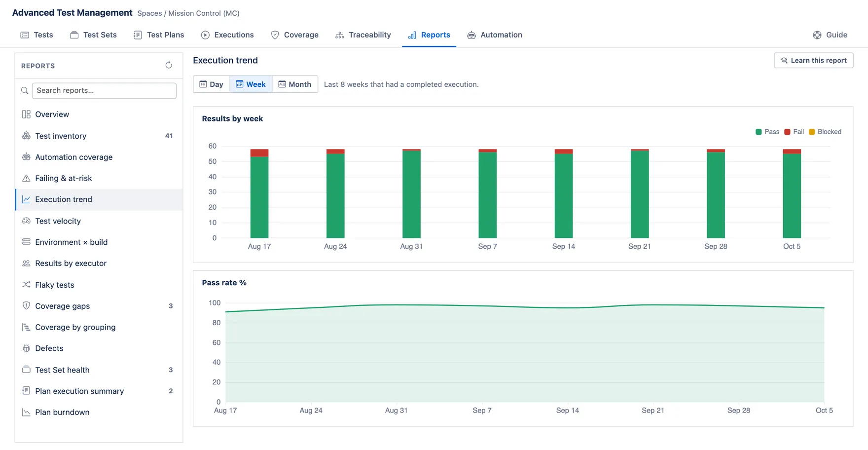Open Test inventory report
The image size is (868, 450).
click(x=99, y=136)
